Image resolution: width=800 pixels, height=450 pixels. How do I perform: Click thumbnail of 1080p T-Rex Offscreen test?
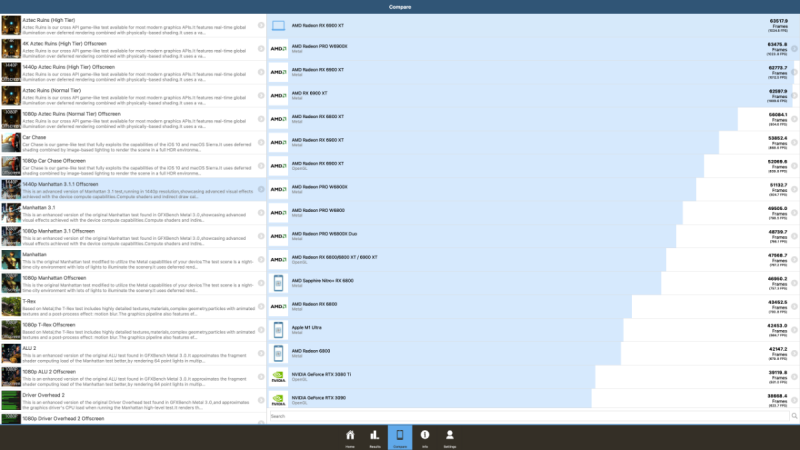click(11, 330)
